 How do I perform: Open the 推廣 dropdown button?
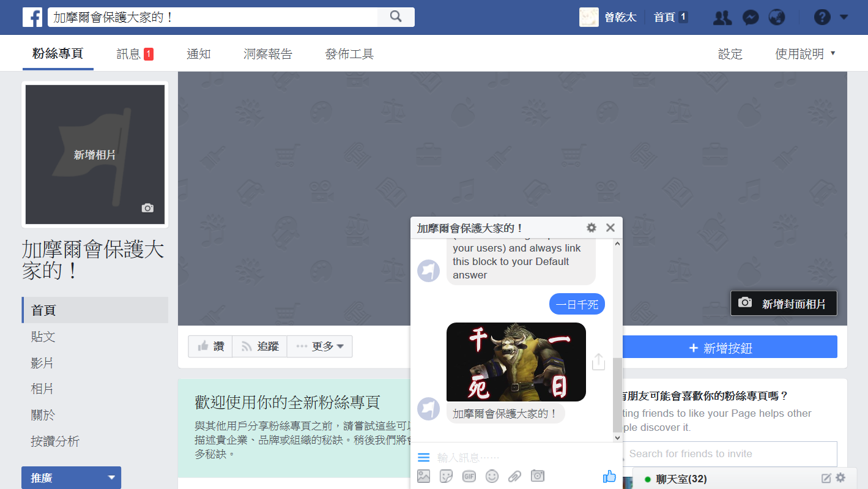(x=71, y=478)
